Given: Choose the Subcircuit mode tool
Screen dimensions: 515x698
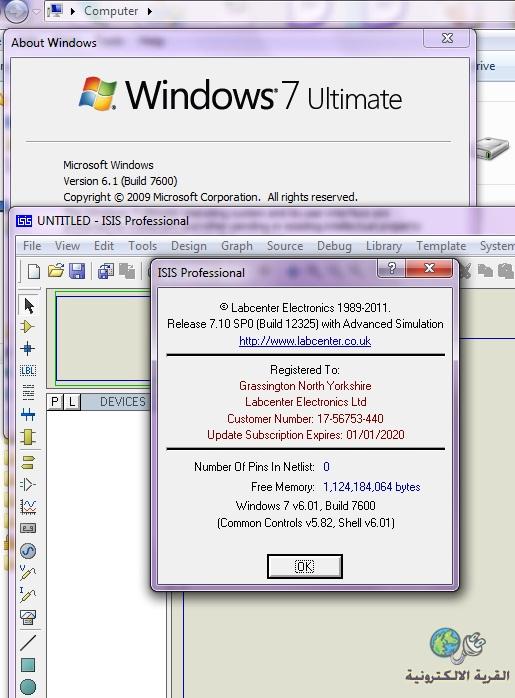Looking at the screenshot, I should click(x=28, y=437).
